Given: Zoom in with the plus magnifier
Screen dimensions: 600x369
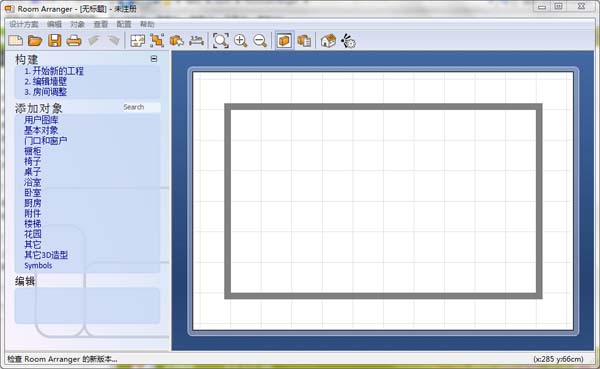Looking at the screenshot, I should [241, 41].
